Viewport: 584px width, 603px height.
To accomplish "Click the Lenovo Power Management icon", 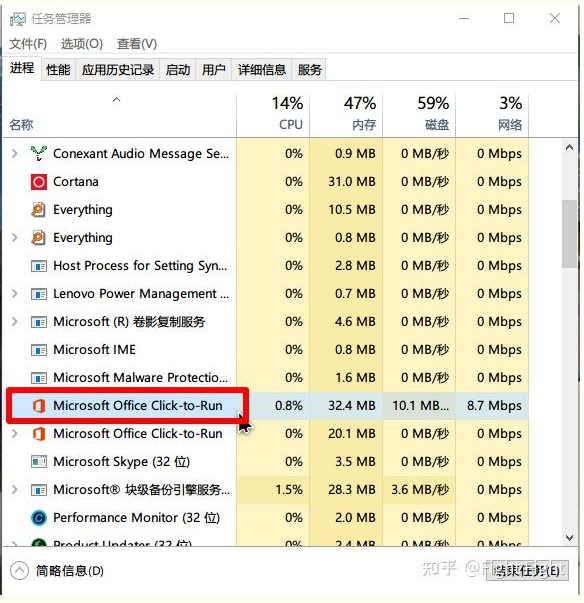I will [x=39, y=294].
